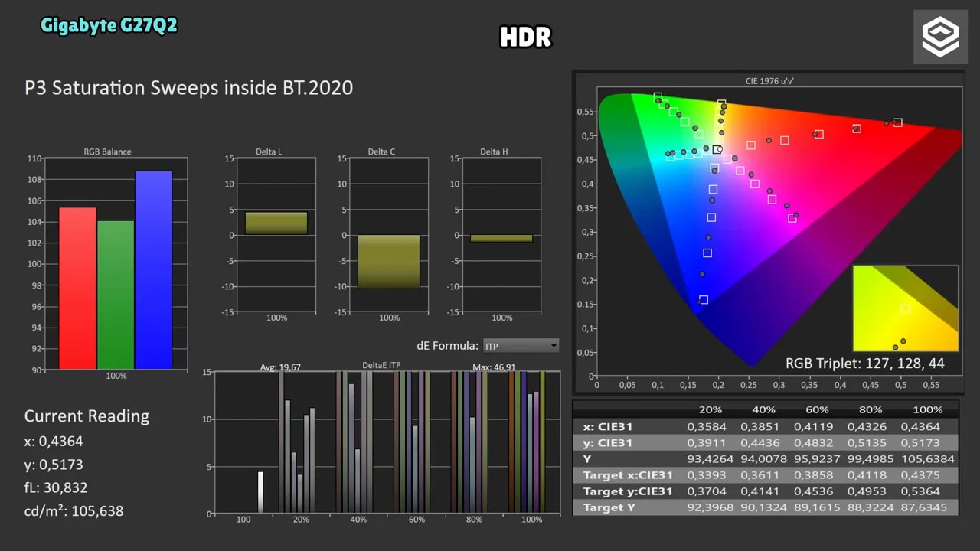980x551 pixels.
Task: Click the x: CIE31 row label
Action: pyautogui.click(x=608, y=426)
